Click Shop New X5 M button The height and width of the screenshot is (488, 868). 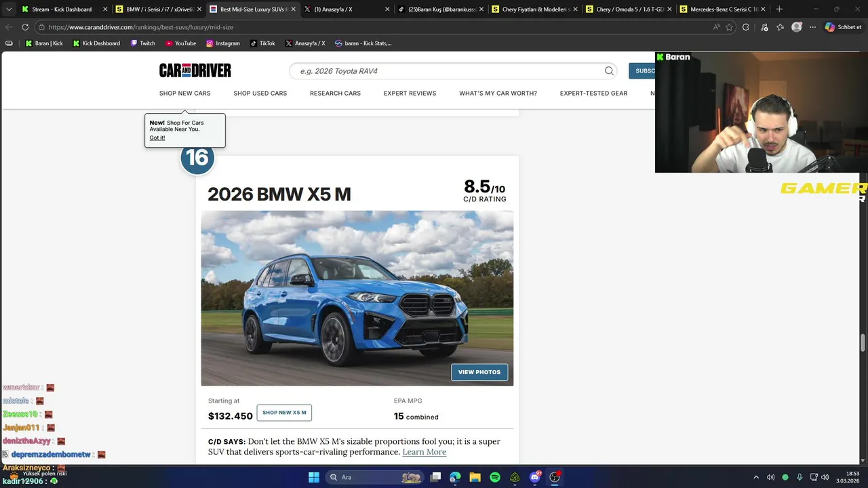(x=284, y=413)
